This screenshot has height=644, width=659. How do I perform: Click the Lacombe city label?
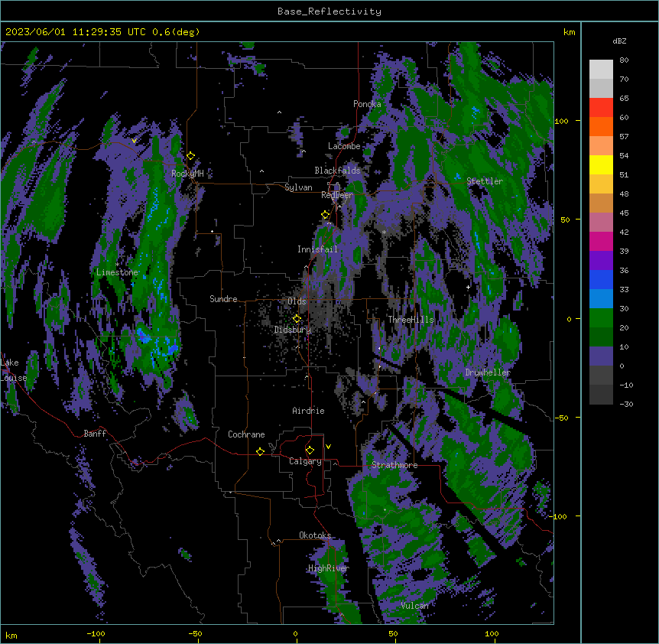pos(344,146)
